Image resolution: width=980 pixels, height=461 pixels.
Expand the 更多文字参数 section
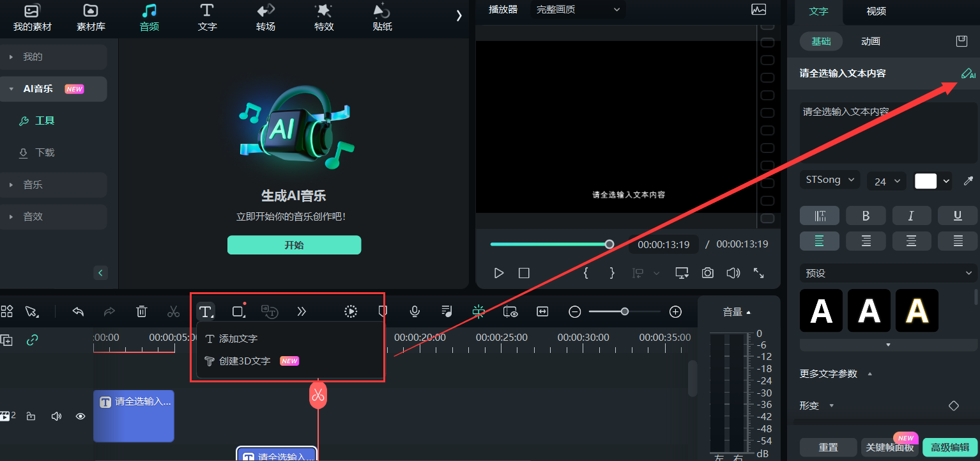pyautogui.click(x=828, y=373)
